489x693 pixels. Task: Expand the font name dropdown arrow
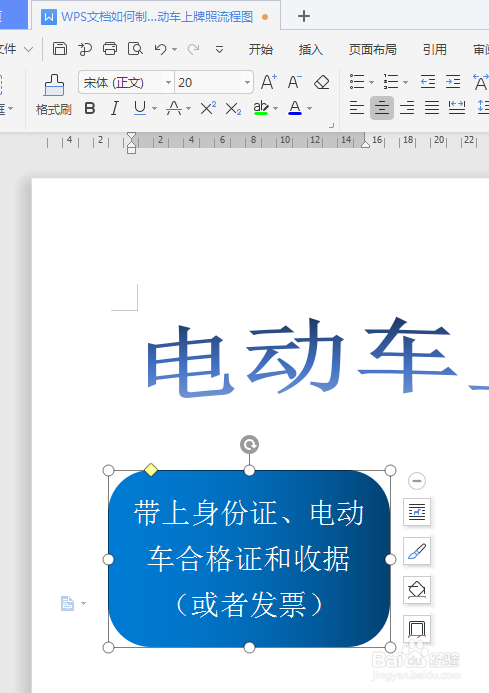(168, 82)
